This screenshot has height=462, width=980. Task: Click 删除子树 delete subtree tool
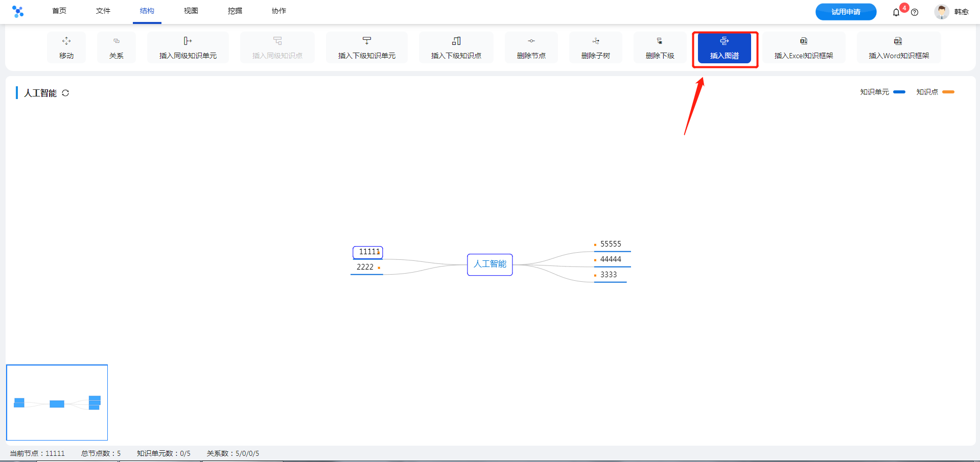pyautogui.click(x=596, y=47)
